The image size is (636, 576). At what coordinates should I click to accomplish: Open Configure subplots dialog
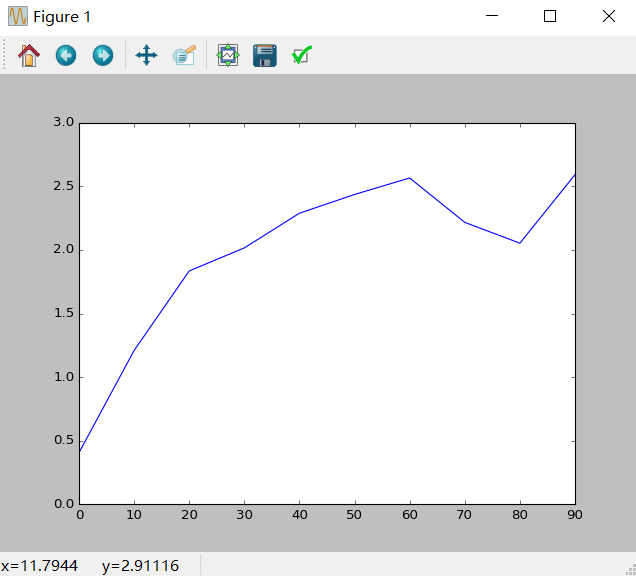[228, 55]
